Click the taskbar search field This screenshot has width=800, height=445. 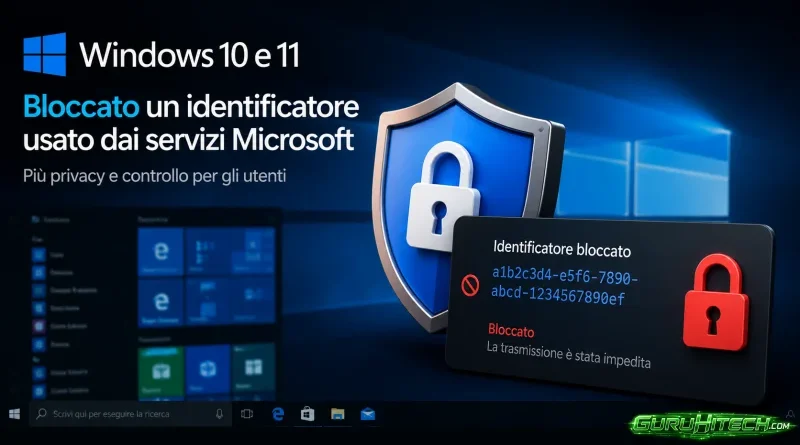click(130, 414)
